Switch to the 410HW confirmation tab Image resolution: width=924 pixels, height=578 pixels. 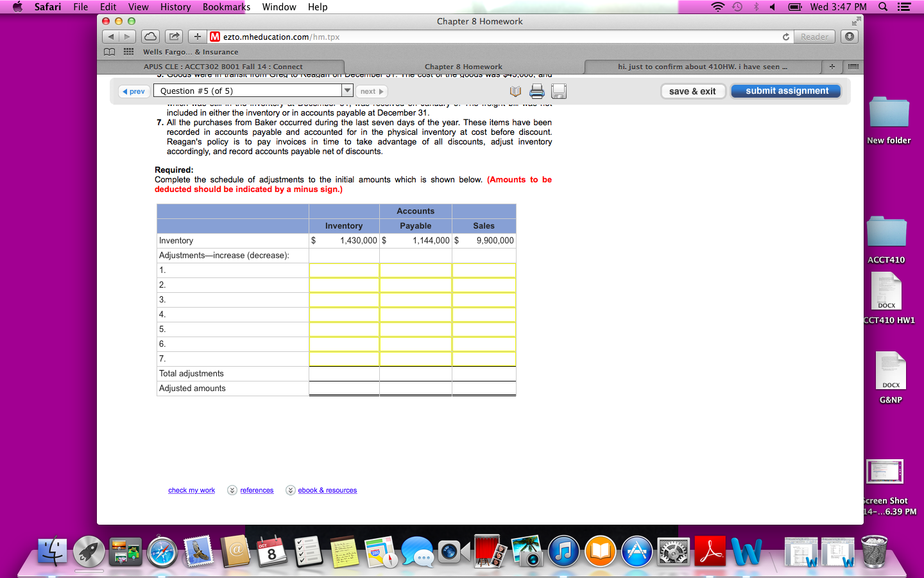point(703,67)
